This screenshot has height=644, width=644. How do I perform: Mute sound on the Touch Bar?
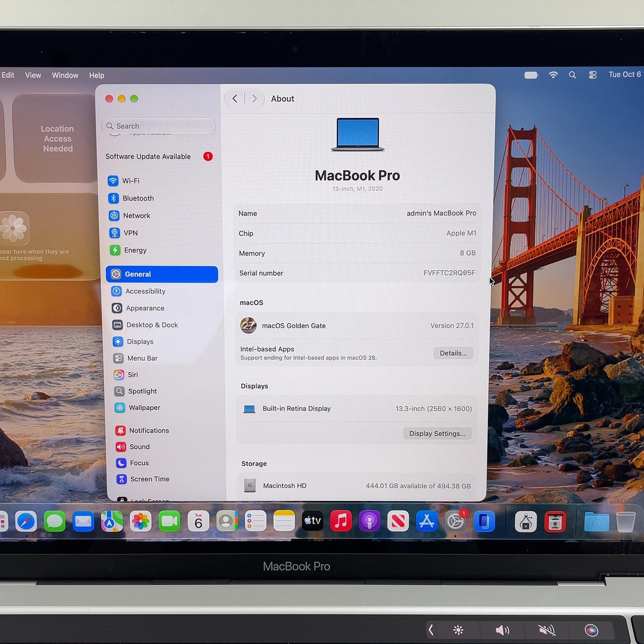(x=546, y=630)
